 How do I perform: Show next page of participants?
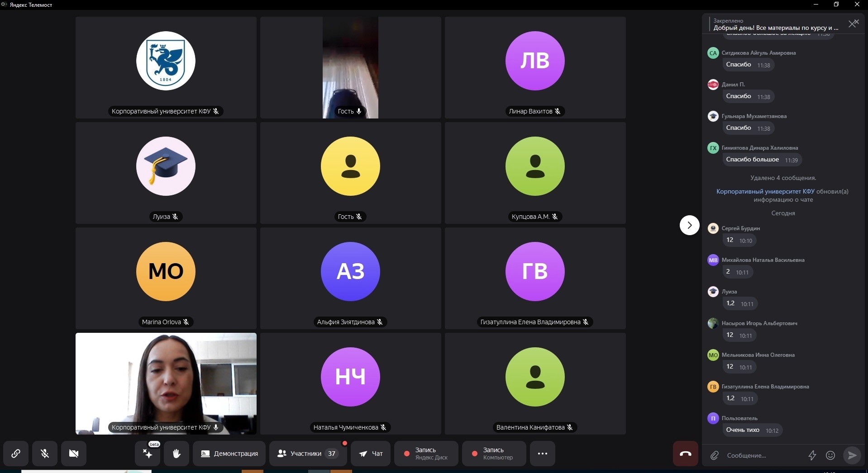[689, 225]
